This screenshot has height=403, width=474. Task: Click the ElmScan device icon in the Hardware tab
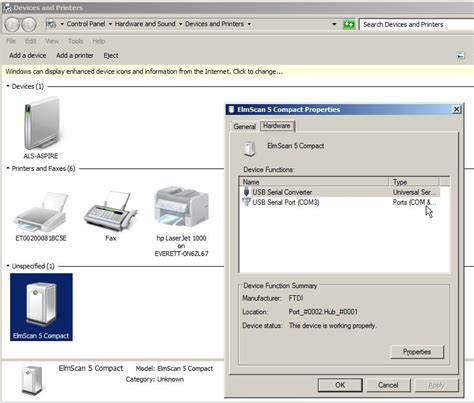pyautogui.click(x=250, y=149)
